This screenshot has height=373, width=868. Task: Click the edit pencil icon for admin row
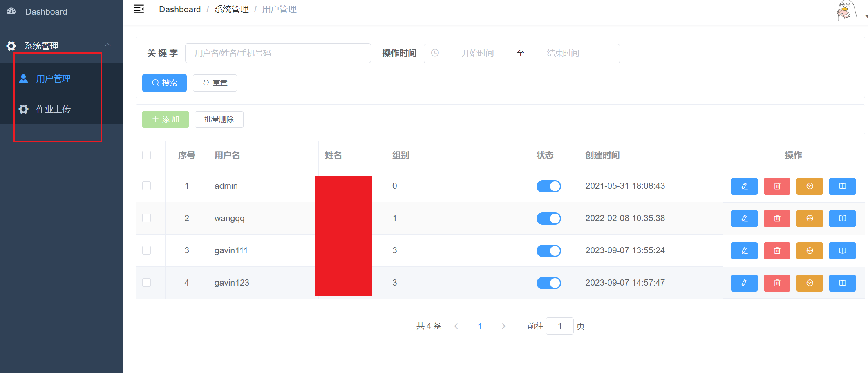coord(744,186)
